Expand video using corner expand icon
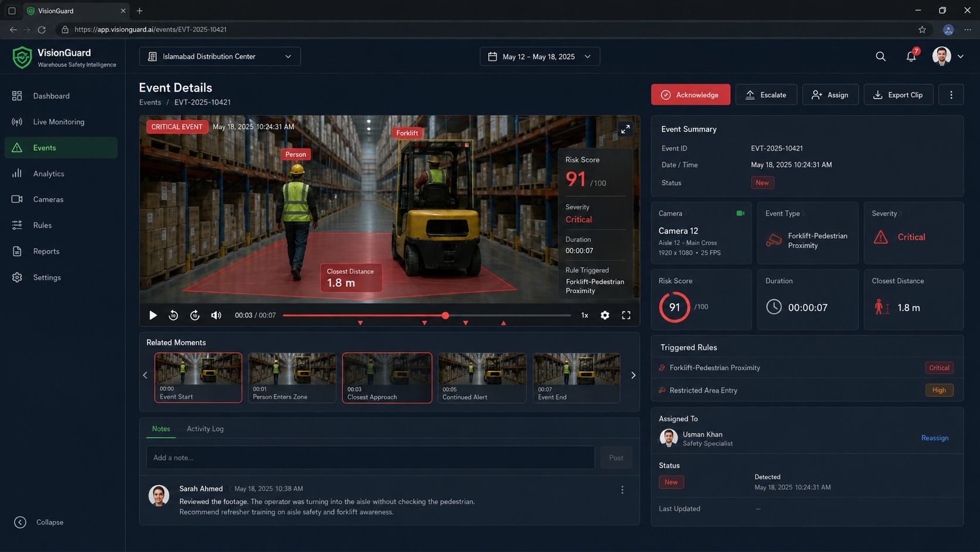This screenshot has height=552, width=980. tap(625, 129)
